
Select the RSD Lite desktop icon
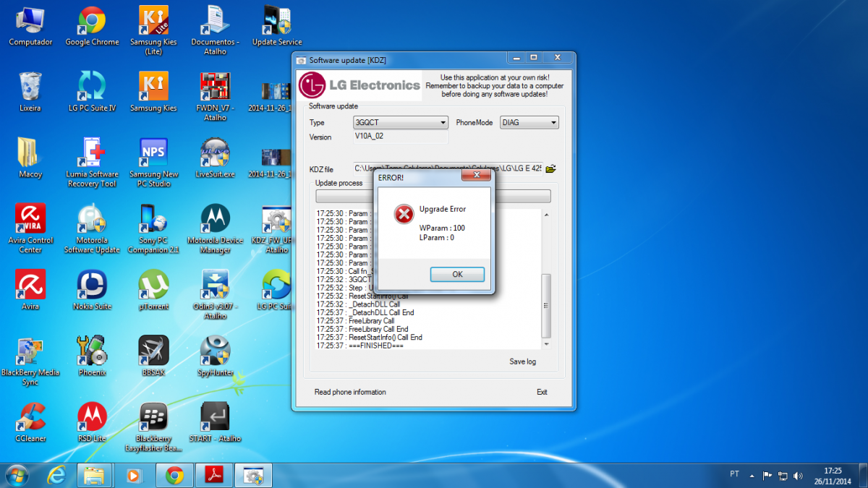click(x=92, y=422)
